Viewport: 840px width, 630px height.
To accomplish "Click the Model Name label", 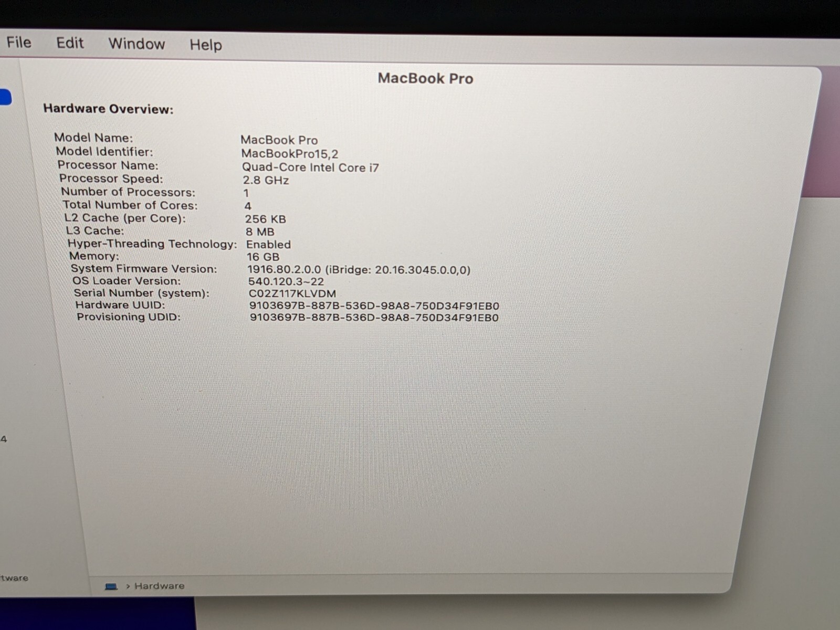I will tap(93, 138).
